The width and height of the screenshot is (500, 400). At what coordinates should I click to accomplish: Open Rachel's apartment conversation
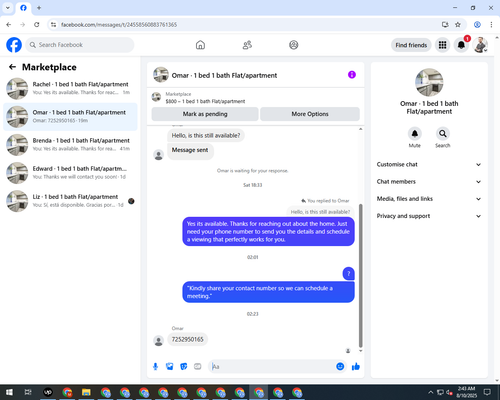(x=70, y=89)
